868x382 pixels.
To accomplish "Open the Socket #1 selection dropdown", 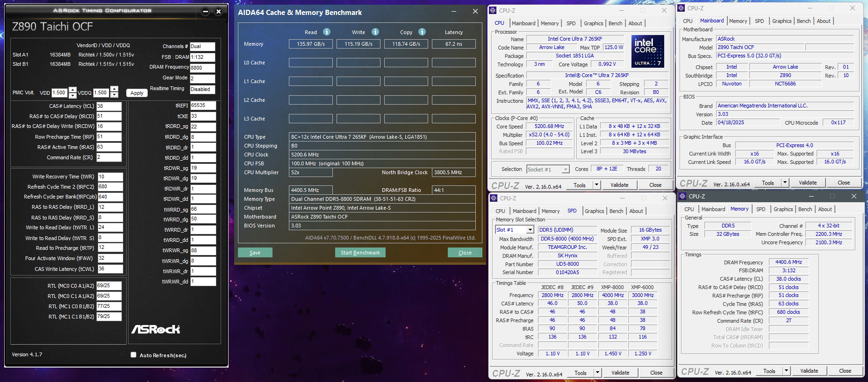I will 566,170.
